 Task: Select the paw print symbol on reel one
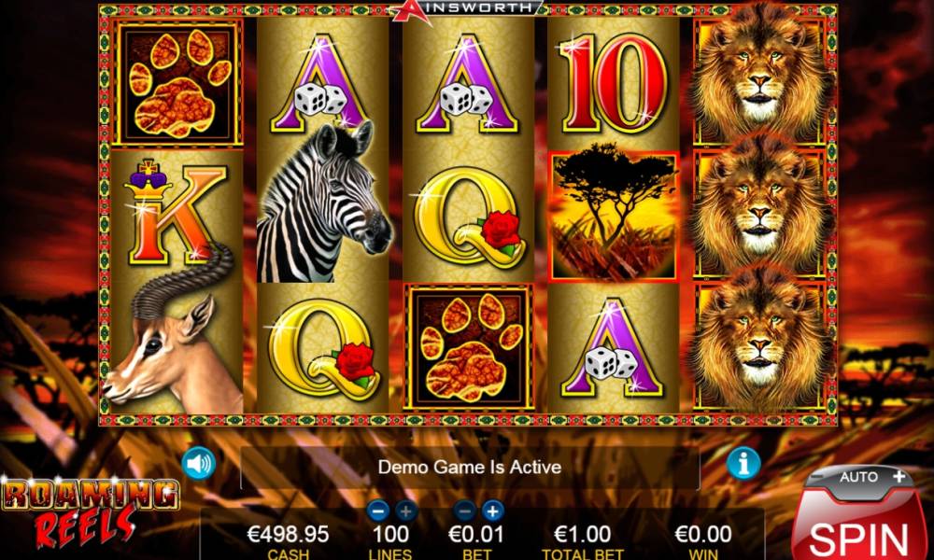click(177, 82)
